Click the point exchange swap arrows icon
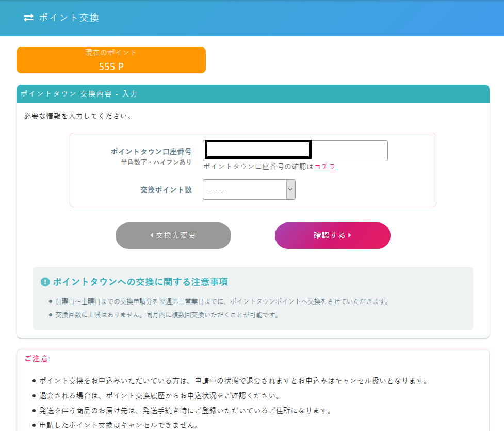Screen dimensions: 504x431 click(29, 18)
